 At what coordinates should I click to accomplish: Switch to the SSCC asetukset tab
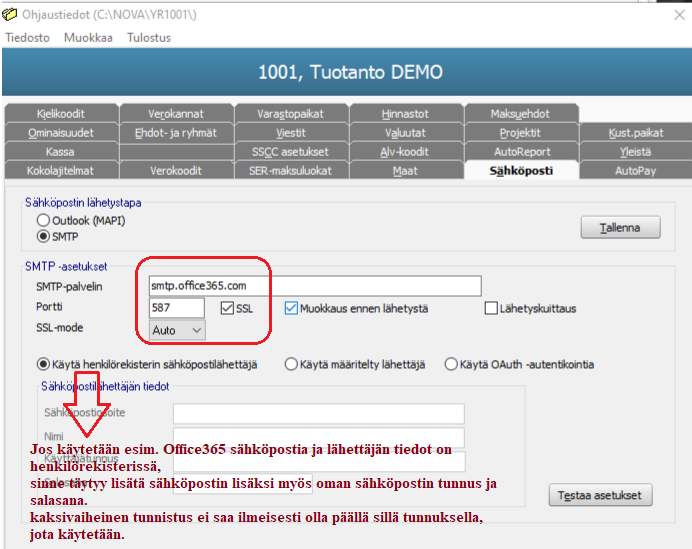pyautogui.click(x=291, y=152)
